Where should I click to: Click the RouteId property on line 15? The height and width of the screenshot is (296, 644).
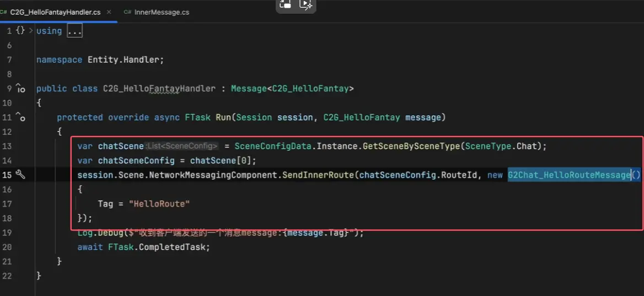coord(460,175)
